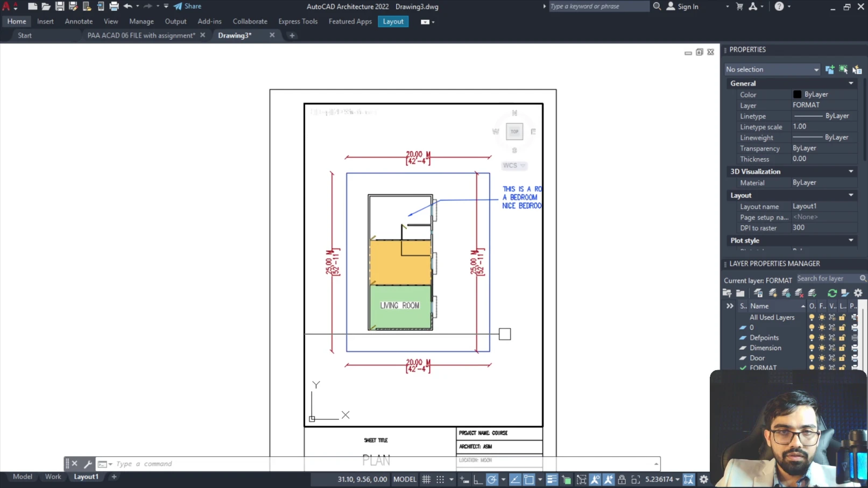
Task: Click the Undo arrow in the toolbar
Action: (x=128, y=6)
